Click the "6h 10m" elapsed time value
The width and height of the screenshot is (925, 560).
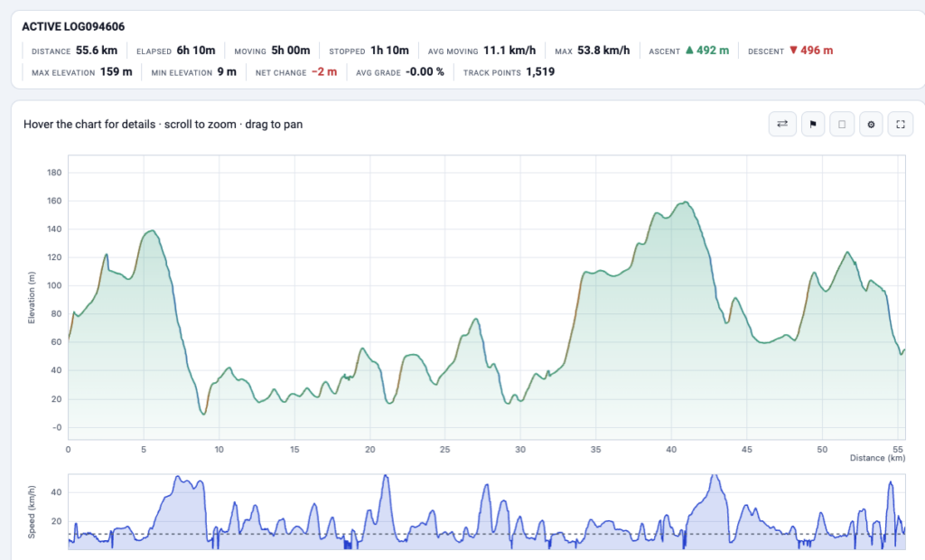(196, 51)
